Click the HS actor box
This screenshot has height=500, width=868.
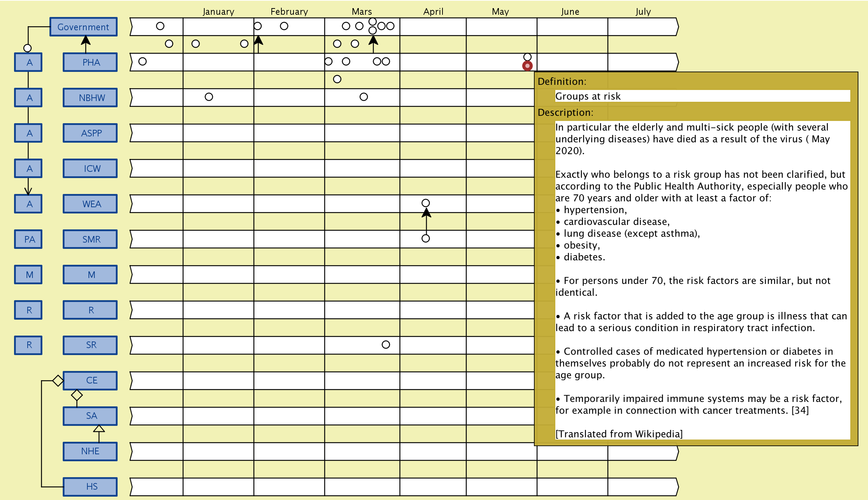click(90, 487)
